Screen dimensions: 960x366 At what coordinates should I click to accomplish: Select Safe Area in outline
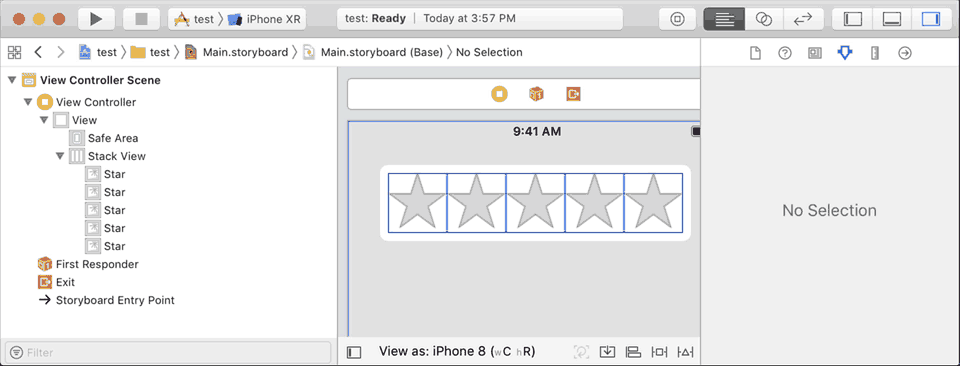(113, 138)
